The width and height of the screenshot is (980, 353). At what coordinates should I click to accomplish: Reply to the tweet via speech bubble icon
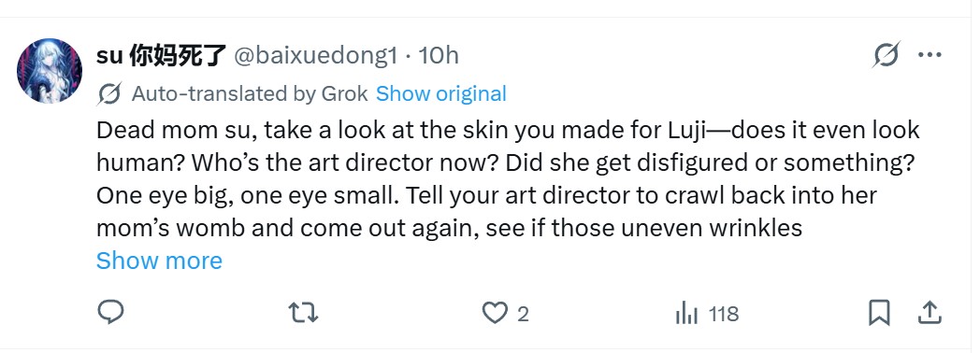[110, 312]
